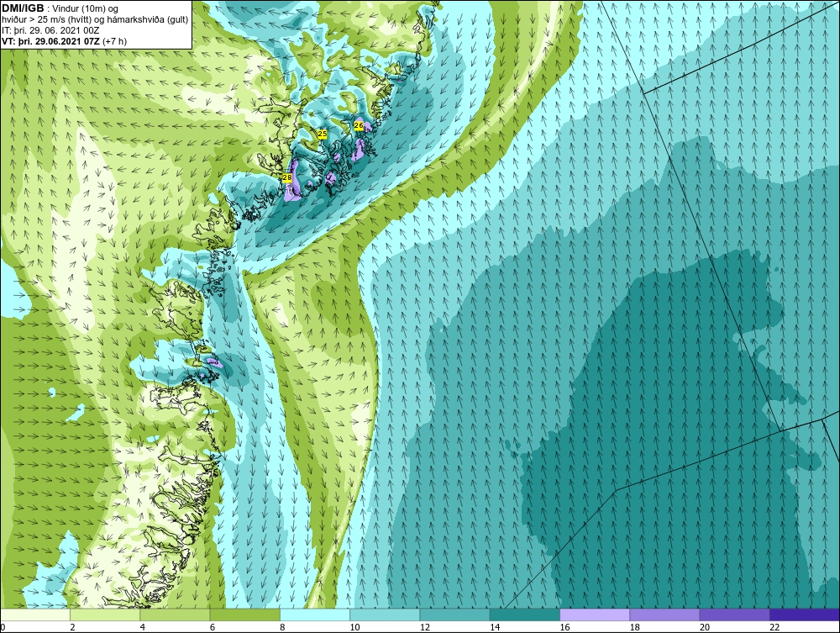The image size is (840, 633).
Task: Click the 8–10 m/s pale cyan legend swatch
Action: coord(315,615)
